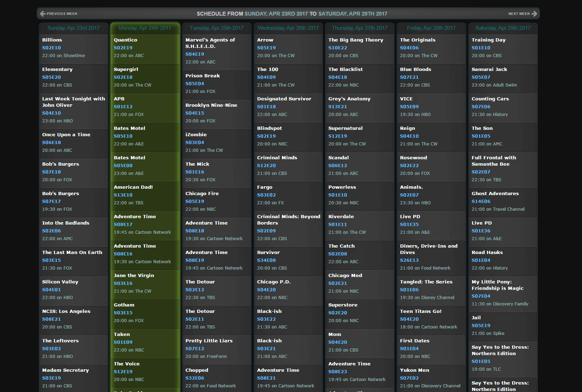Open Madam Secretary show title

tap(66, 370)
